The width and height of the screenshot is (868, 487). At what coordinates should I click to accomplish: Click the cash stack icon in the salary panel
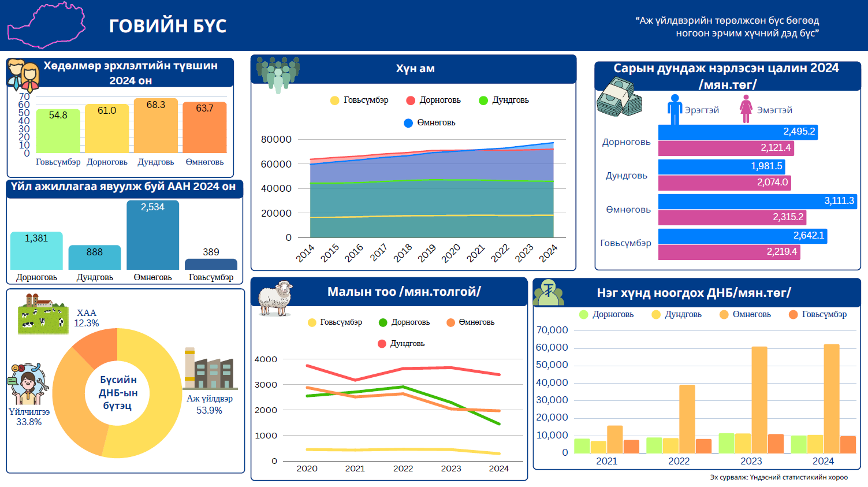(x=619, y=98)
